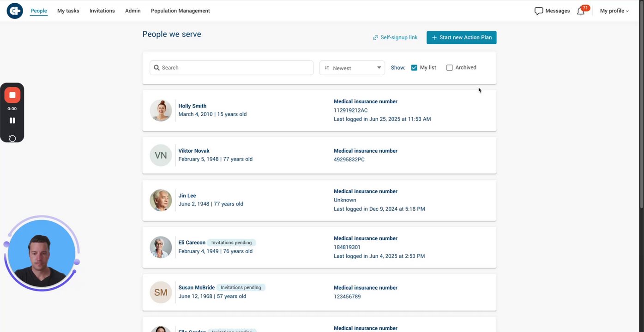Click the presenter webcam bubble

(42, 254)
